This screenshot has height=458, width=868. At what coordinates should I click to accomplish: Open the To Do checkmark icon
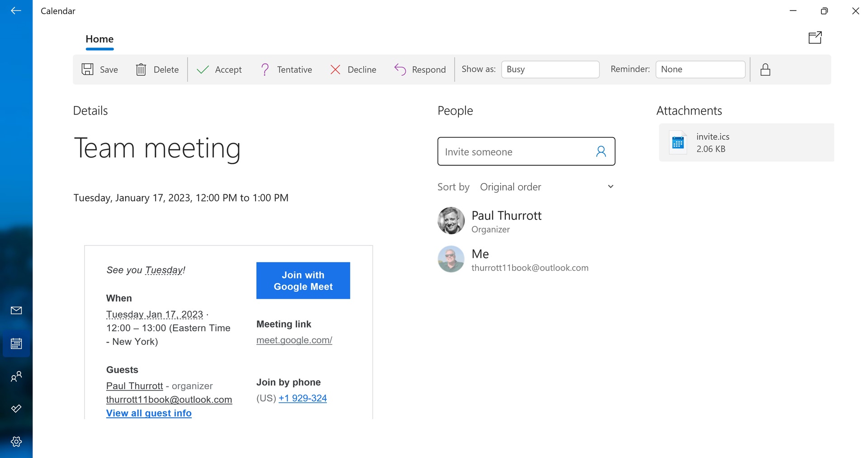coord(16,409)
